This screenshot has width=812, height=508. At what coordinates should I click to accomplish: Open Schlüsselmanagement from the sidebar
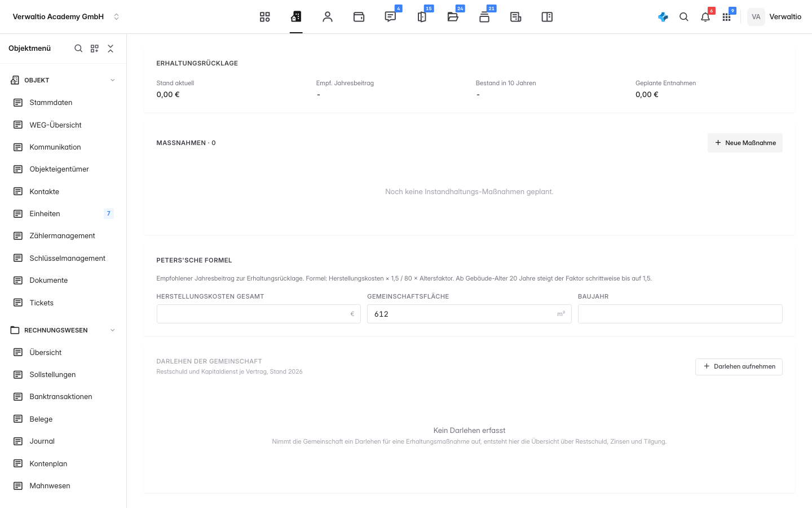tap(63, 258)
